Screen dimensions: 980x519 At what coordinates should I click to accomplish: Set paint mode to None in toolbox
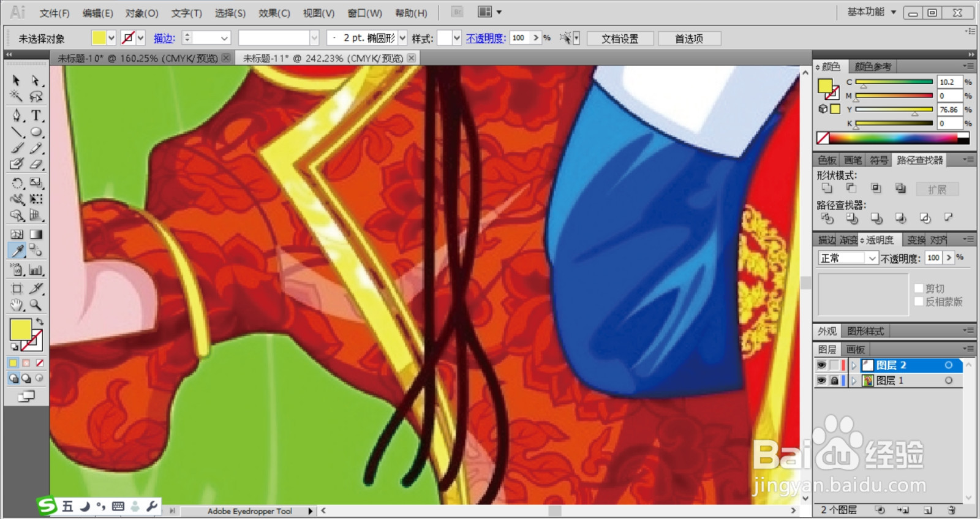click(x=39, y=363)
